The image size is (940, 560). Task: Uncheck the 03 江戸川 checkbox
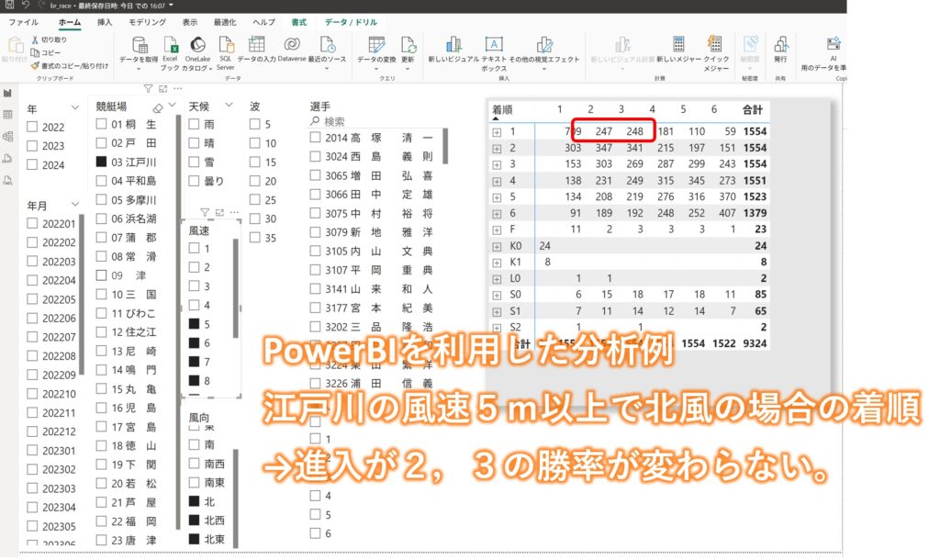pos(101,162)
